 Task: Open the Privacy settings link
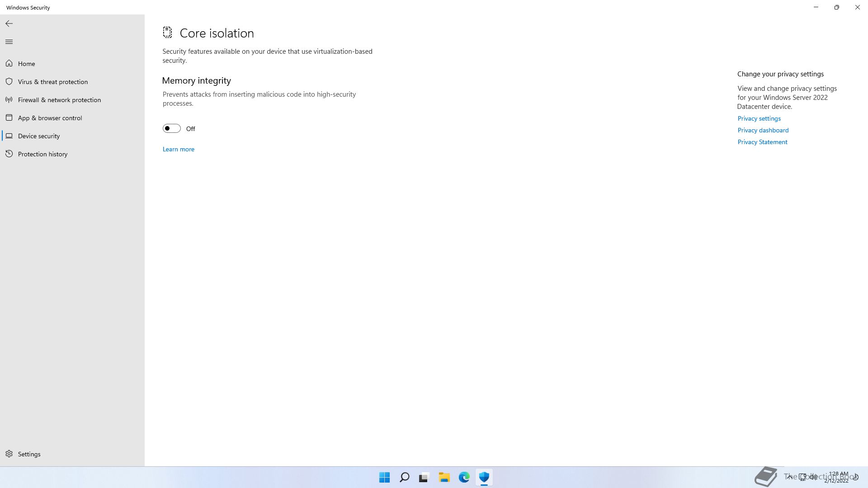point(759,118)
